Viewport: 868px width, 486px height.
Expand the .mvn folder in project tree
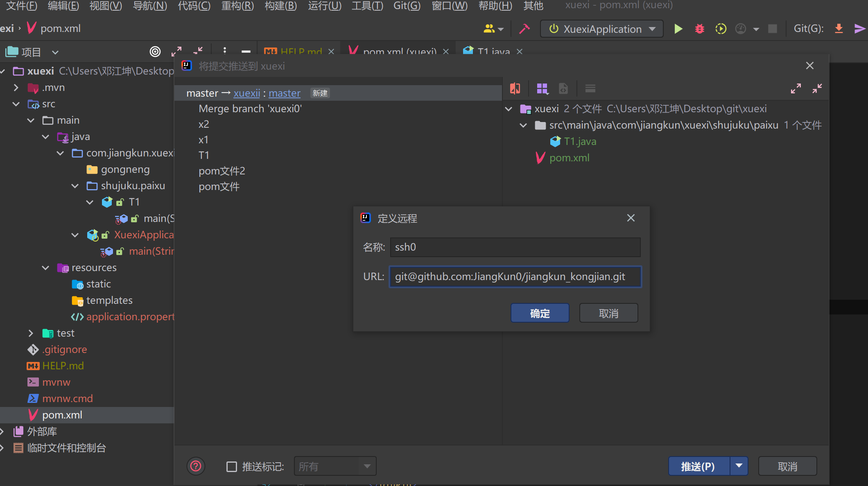(x=16, y=88)
